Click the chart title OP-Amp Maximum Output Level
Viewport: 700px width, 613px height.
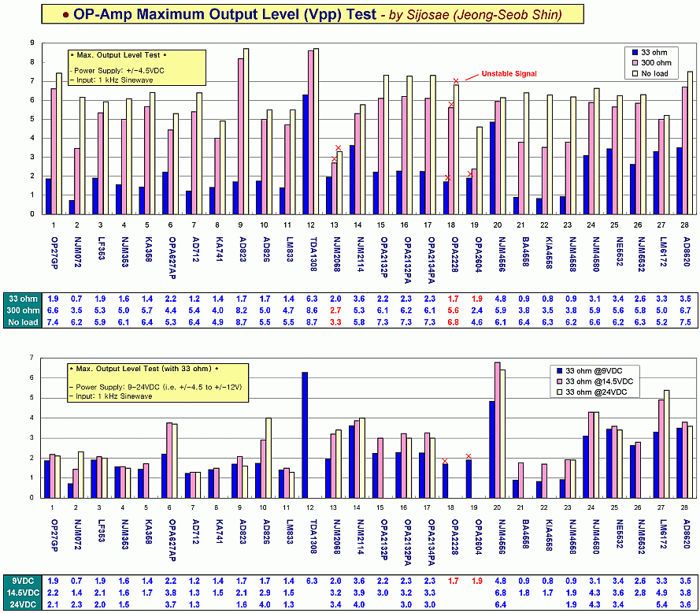(x=225, y=14)
